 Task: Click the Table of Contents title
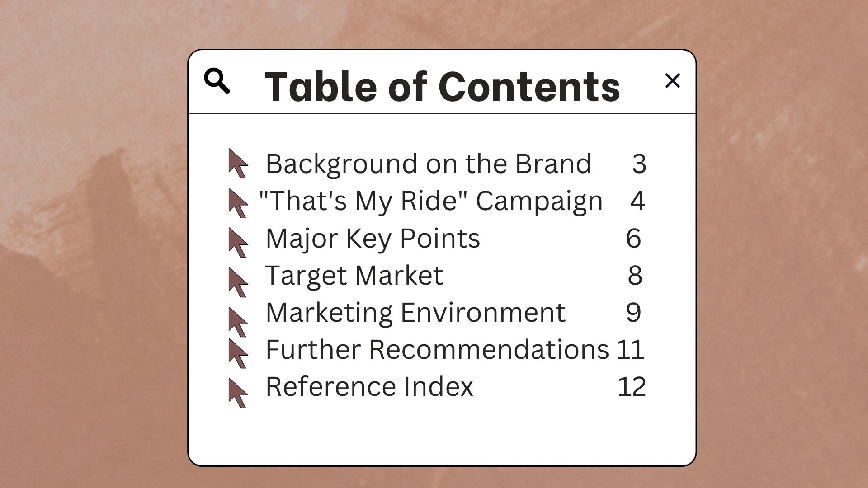[x=442, y=86]
